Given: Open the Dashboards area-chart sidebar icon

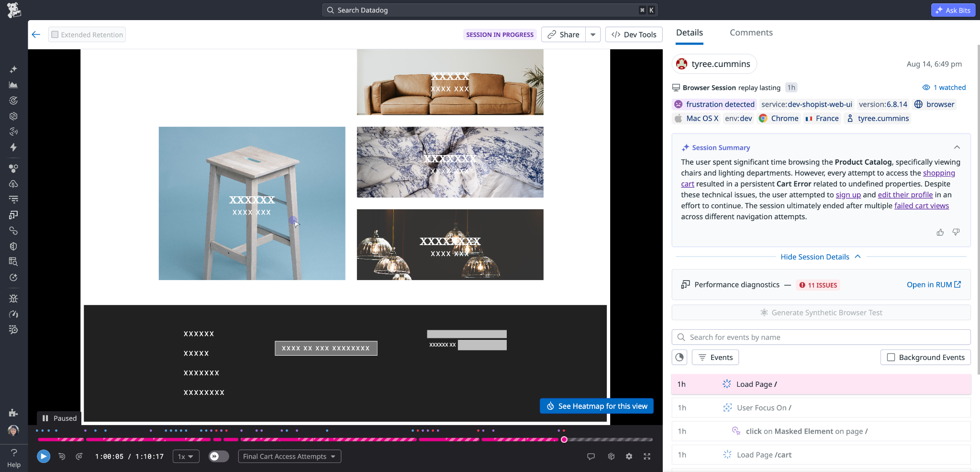Looking at the screenshot, I should [x=13, y=85].
